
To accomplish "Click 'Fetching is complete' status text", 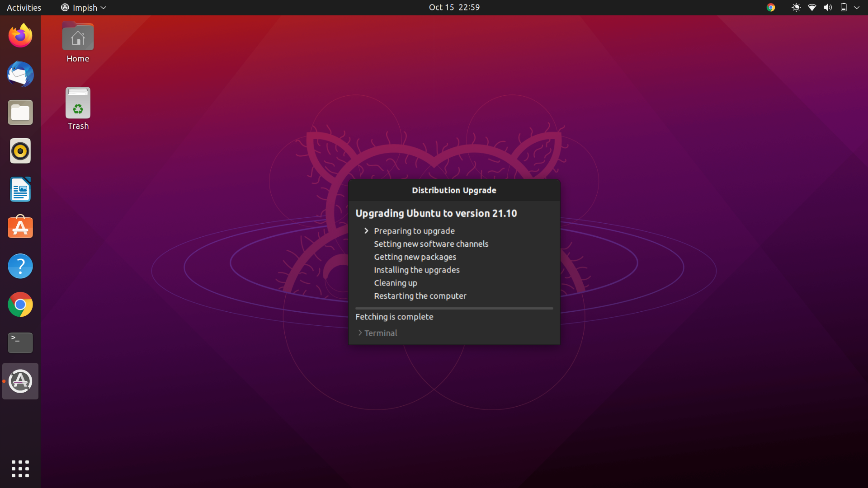I will click(x=394, y=317).
